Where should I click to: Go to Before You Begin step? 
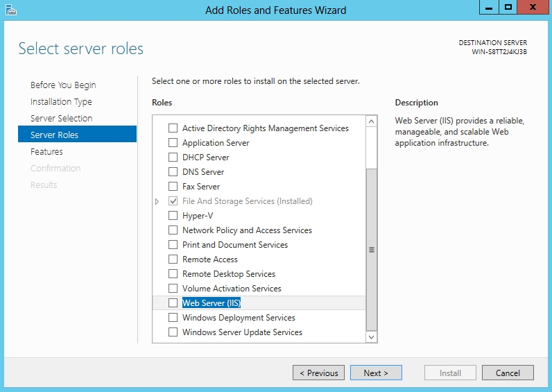[63, 85]
